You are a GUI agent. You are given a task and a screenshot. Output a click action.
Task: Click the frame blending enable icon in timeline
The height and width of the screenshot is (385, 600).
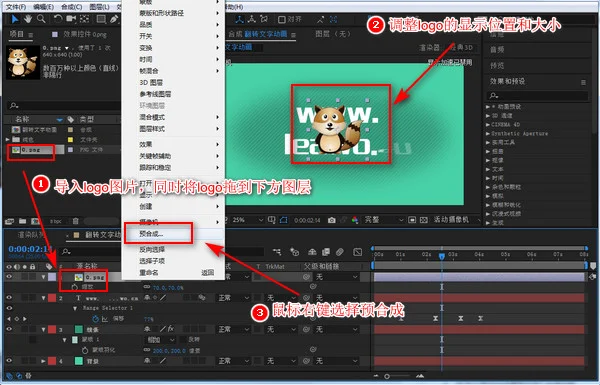coord(326,252)
